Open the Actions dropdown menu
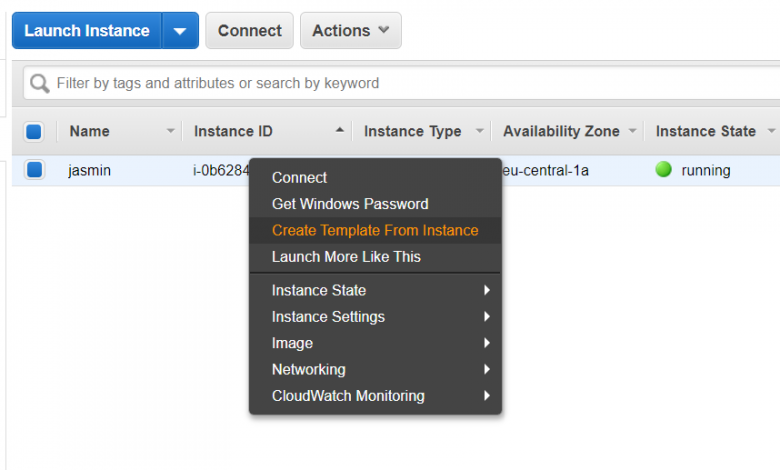Screen dimensions: 780x470 click(350, 31)
